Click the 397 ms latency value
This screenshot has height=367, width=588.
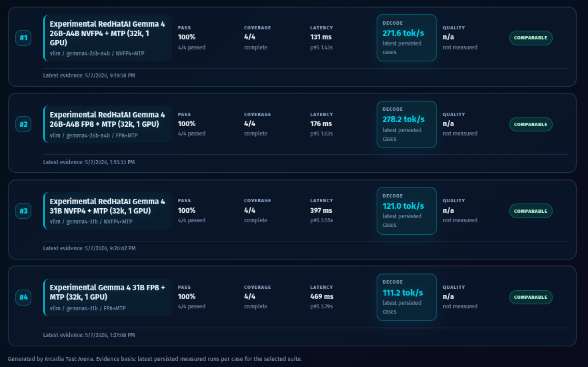click(321, 210)
